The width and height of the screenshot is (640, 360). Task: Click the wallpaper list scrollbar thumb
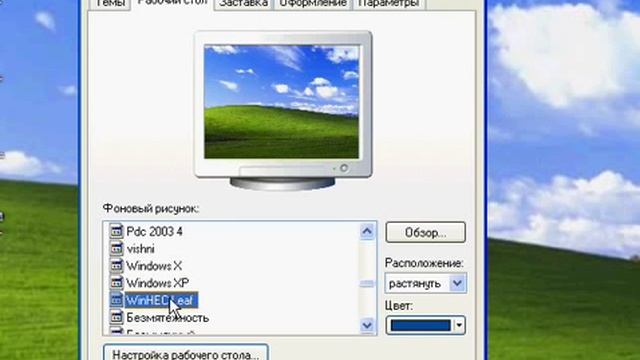(367, 284)
